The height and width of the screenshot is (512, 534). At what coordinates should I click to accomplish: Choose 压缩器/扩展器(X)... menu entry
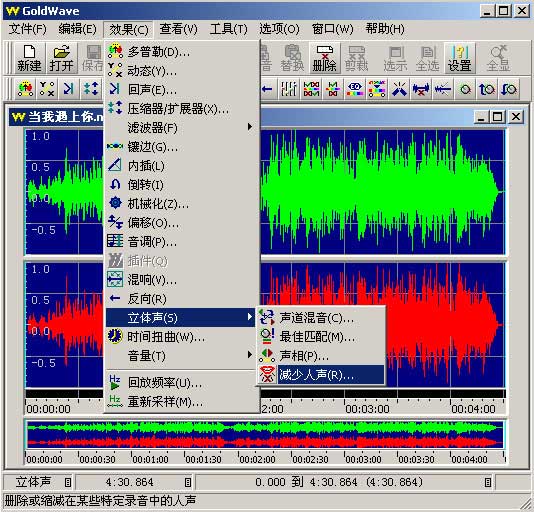point(180,109)
